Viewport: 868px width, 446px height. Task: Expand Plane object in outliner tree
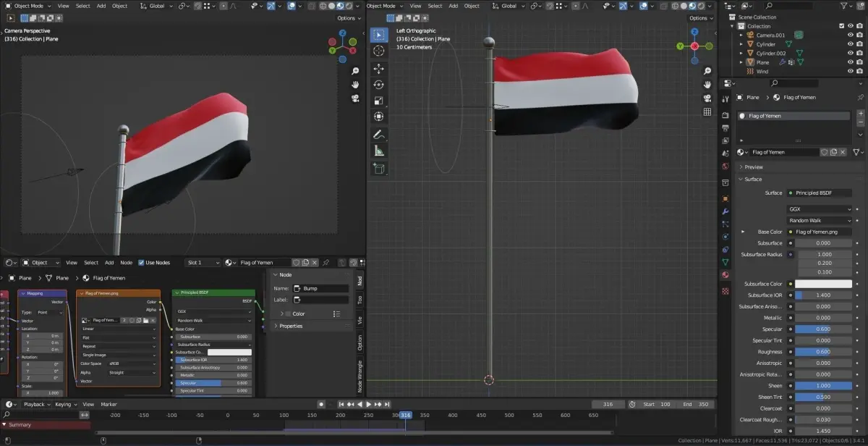click(741, 62)
